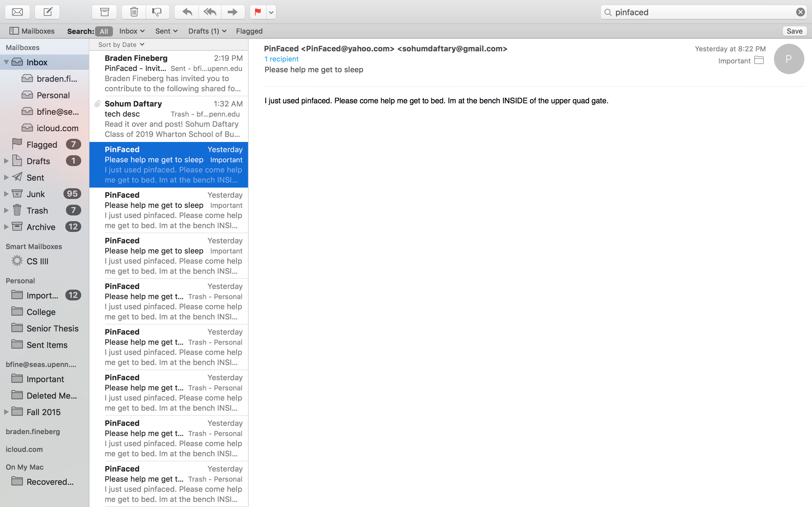Viewport: 812px width, 507px height.
Task: Open the flag color dropdown arrow
Action: tap(271, 13)
